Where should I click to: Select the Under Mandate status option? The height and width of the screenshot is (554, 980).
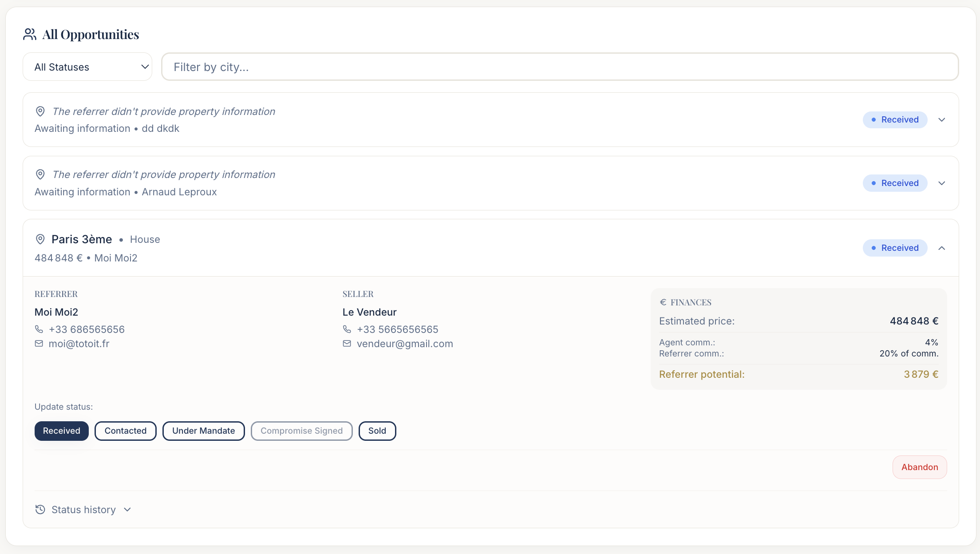(203, 431)
